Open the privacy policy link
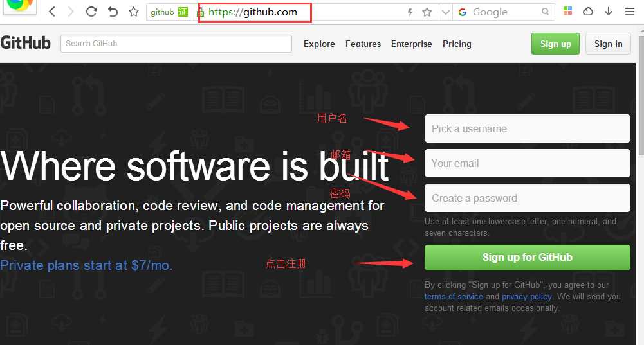 (x=527, y=297)
